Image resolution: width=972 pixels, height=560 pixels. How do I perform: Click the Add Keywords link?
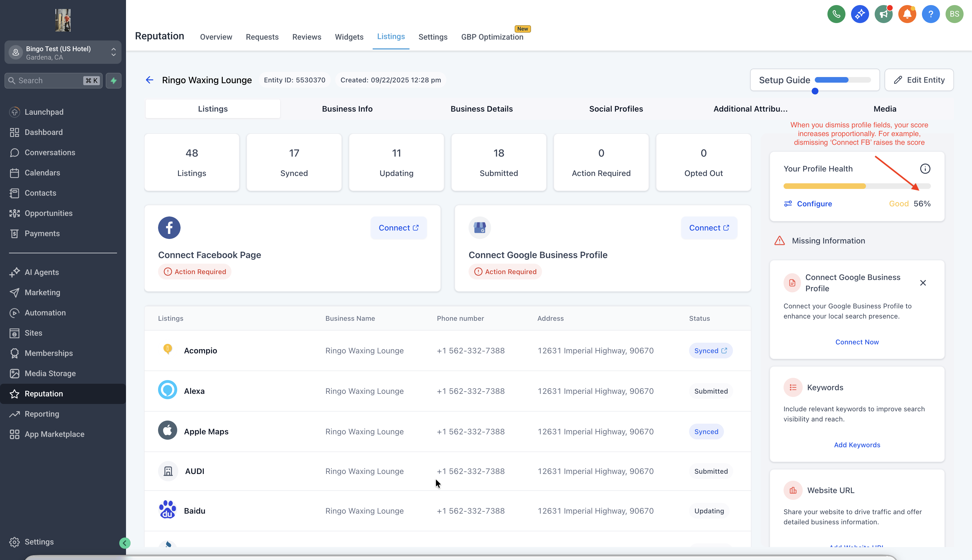[857, 445]
